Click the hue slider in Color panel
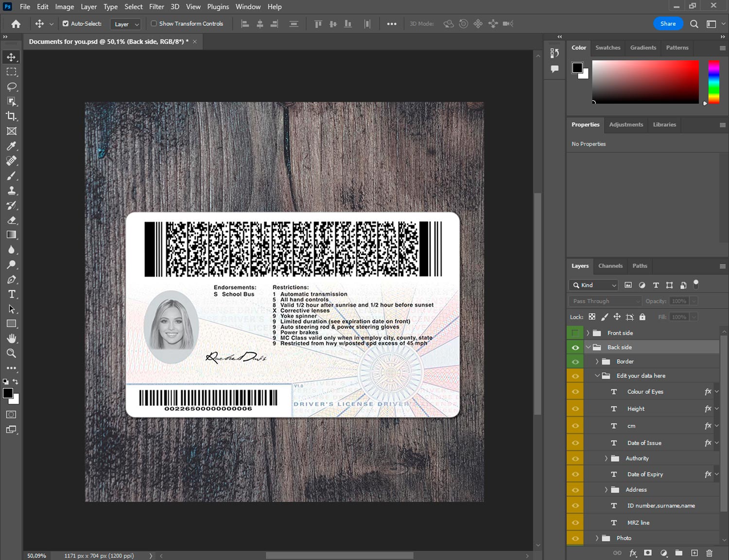The image size is (729, 560). tap(713, 82)
